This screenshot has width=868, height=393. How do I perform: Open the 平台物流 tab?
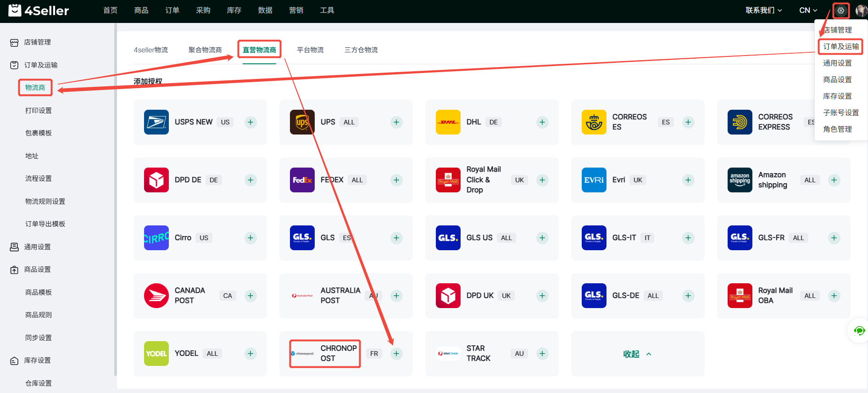pos(310,50)
